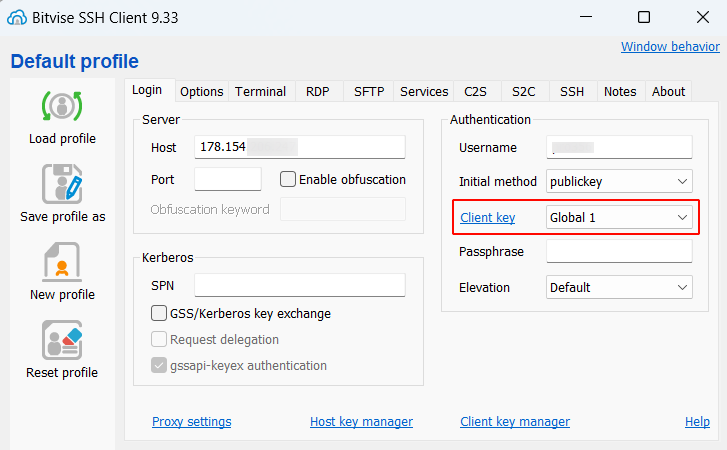Screen dimensions: 727x450
Task: Toggle GSS/Kerberos key exchange checkbox
Action: tap(159, 314)
